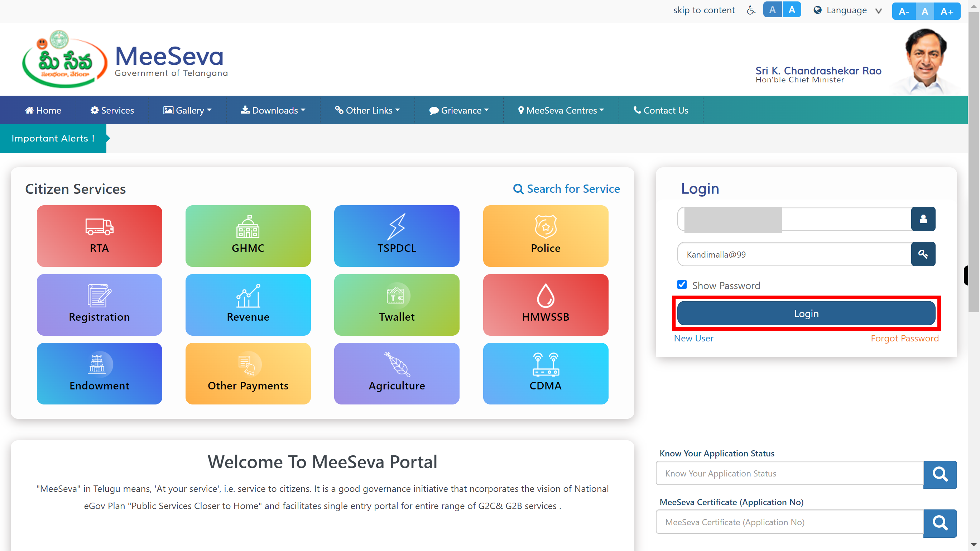The height and width of the screenshot is (551, 980).
Task: Click the Forgot Password link
Action: pos(904,338)
